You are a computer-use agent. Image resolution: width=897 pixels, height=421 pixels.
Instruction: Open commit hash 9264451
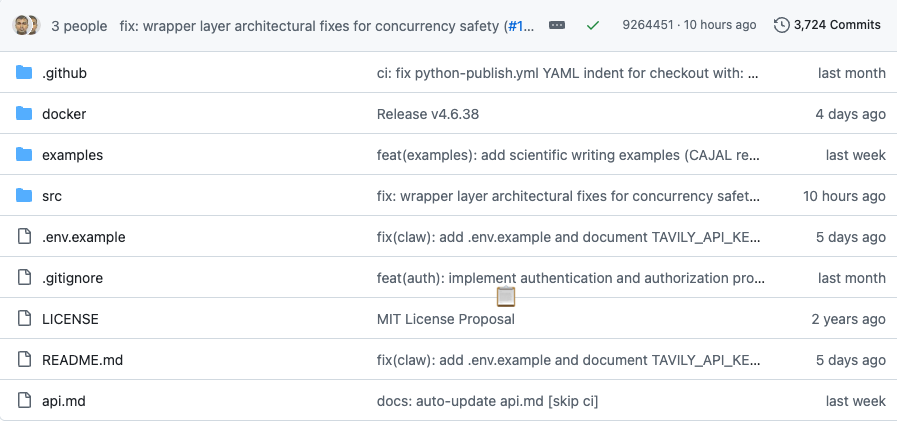648,25
